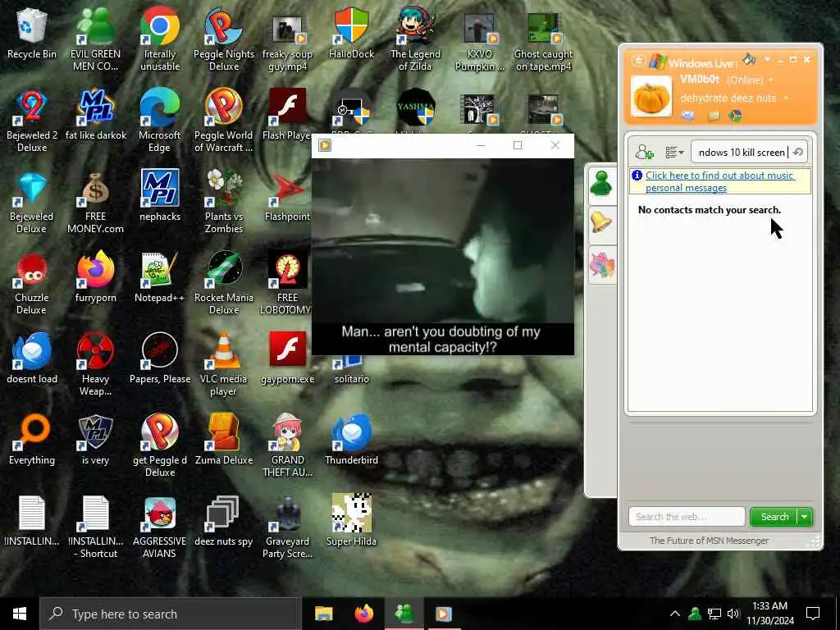Open the notification center icon
This screenshot has height=630, width=840.
(x=813, y=614)
